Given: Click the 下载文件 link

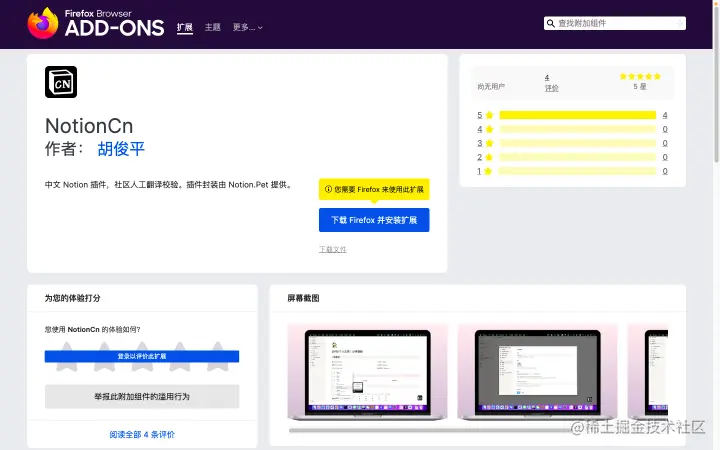Looking at the screenshot, I should click(333, 249).
